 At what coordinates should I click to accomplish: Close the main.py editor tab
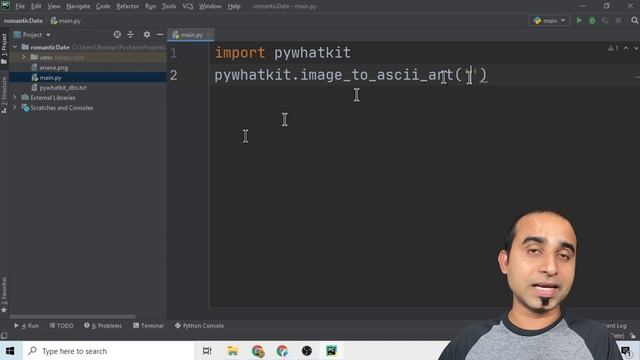pos(209,35)
